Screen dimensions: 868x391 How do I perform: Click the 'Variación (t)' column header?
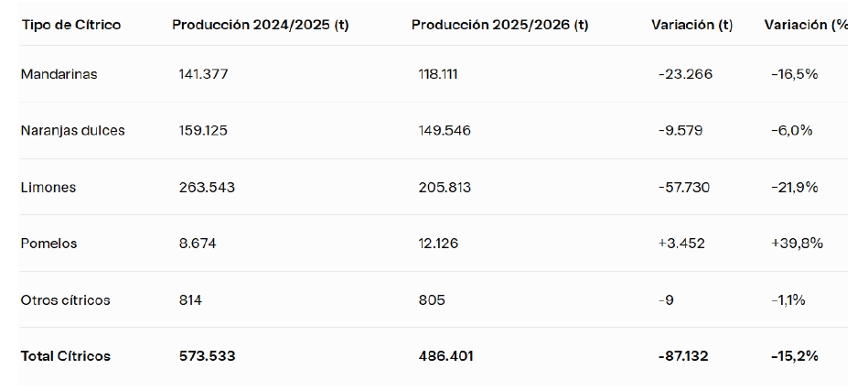click(691, 25)
